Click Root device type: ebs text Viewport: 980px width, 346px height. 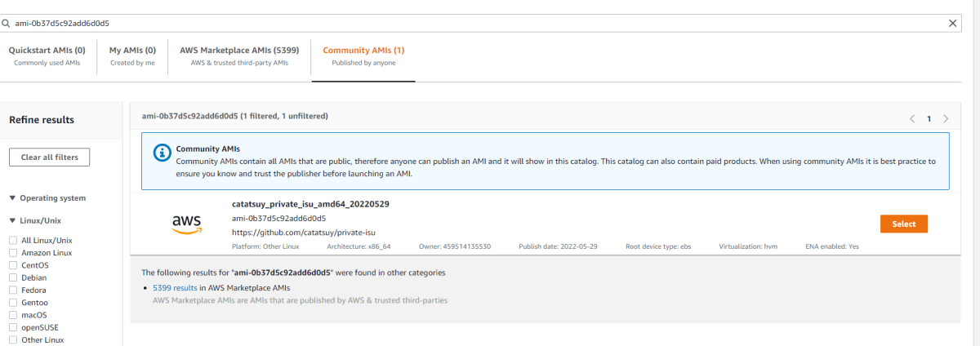point(657,246)
